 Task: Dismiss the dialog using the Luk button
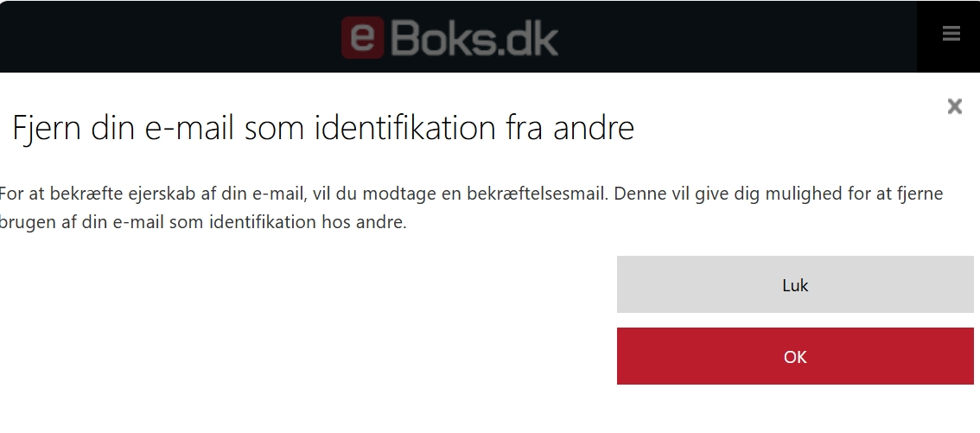pos(795,284)
